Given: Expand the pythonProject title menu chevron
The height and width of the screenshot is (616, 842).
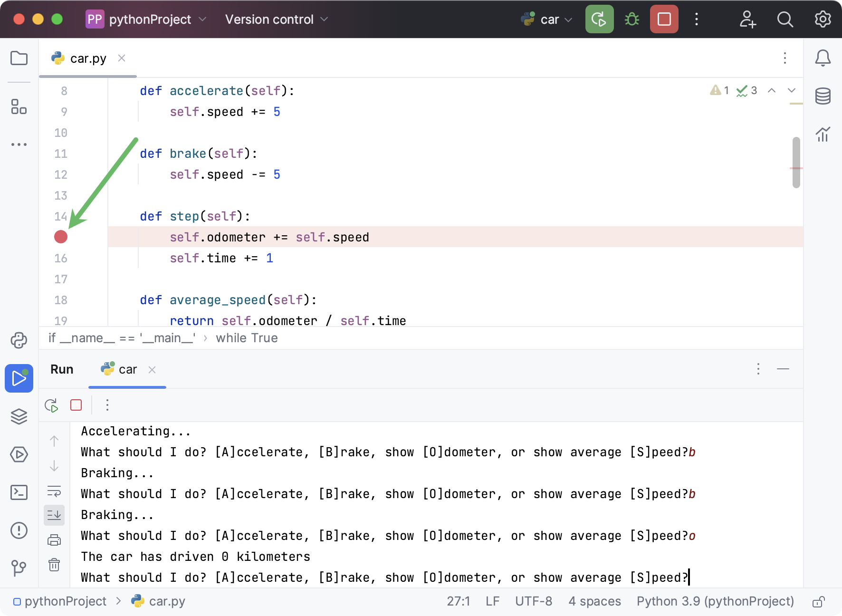Looking at the screenshot, I should (x=203, y=19).
